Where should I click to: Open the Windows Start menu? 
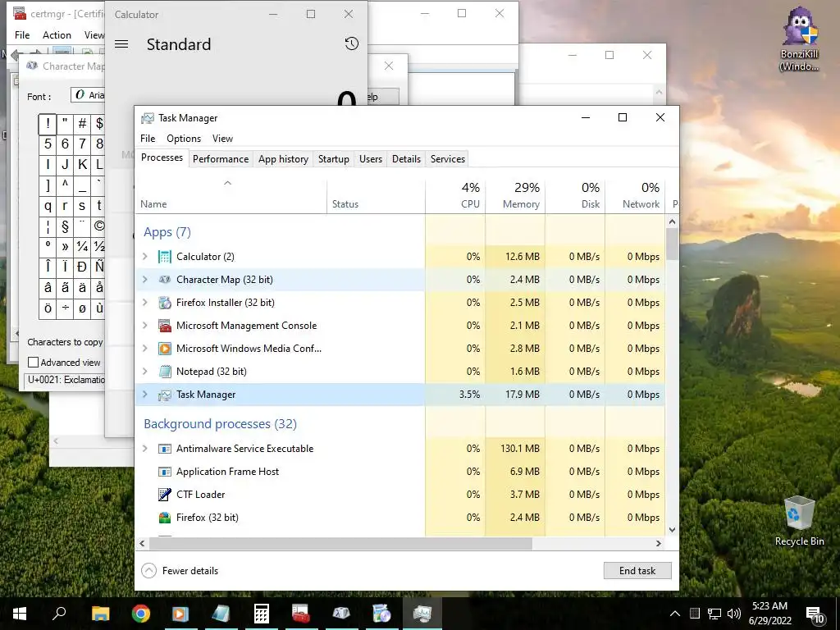pos(20,614)
